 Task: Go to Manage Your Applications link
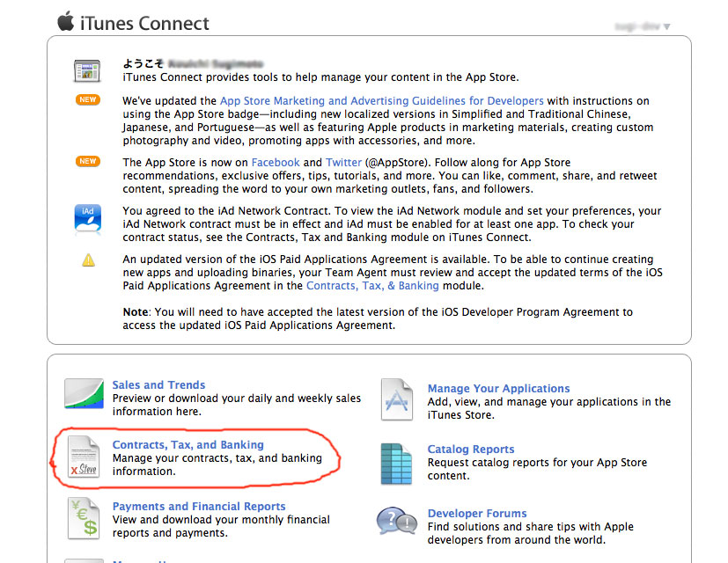point(498,389)
